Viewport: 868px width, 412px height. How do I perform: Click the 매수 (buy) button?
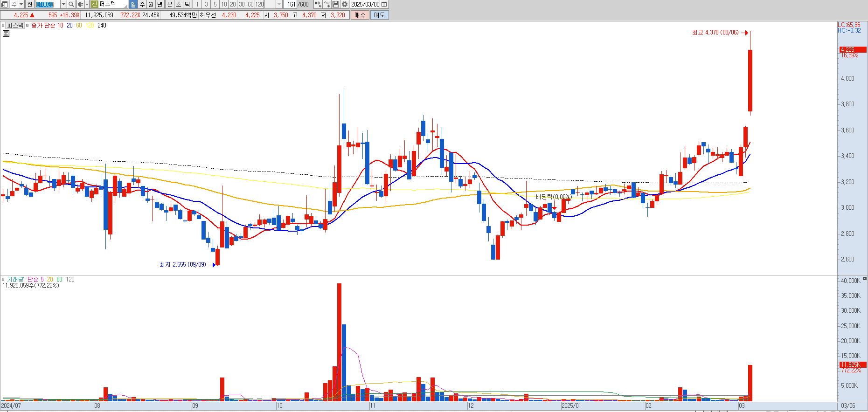[360, 15]
